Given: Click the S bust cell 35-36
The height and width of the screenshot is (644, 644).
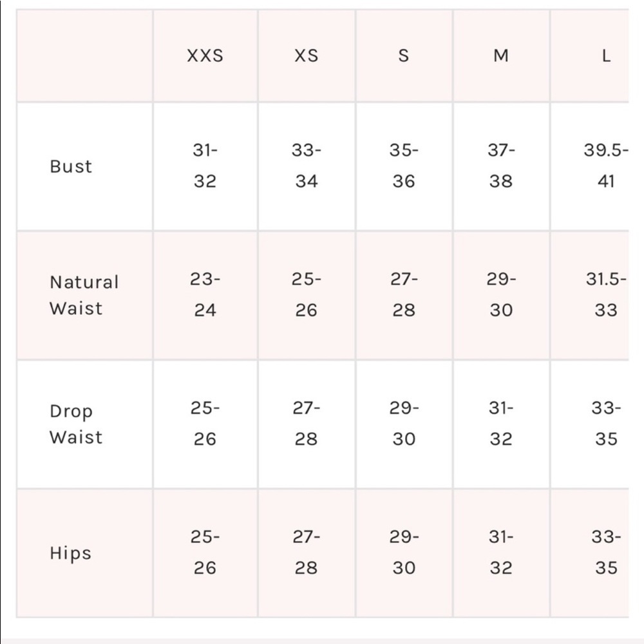Looking at the screenshot, I should coord(404,166).
